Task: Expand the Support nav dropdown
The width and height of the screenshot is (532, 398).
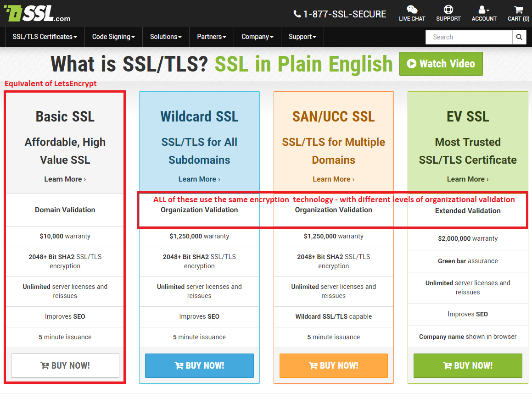Action: pos(302,37)
